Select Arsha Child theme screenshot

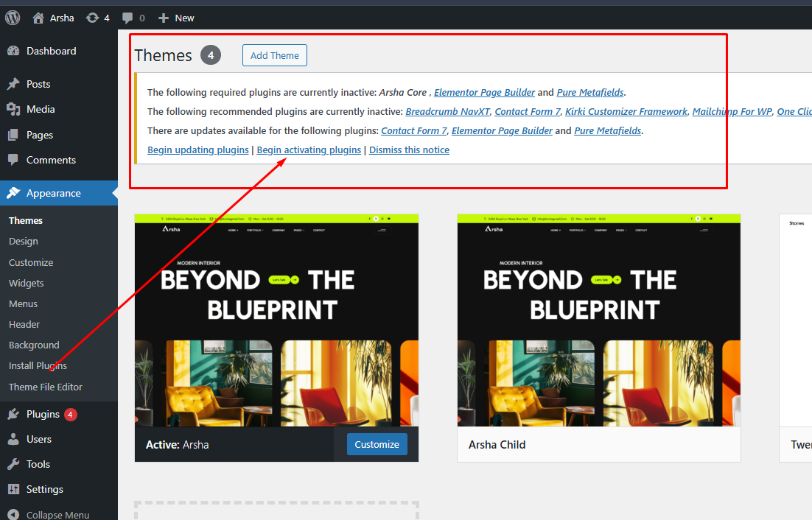click(x=599, y=320)
